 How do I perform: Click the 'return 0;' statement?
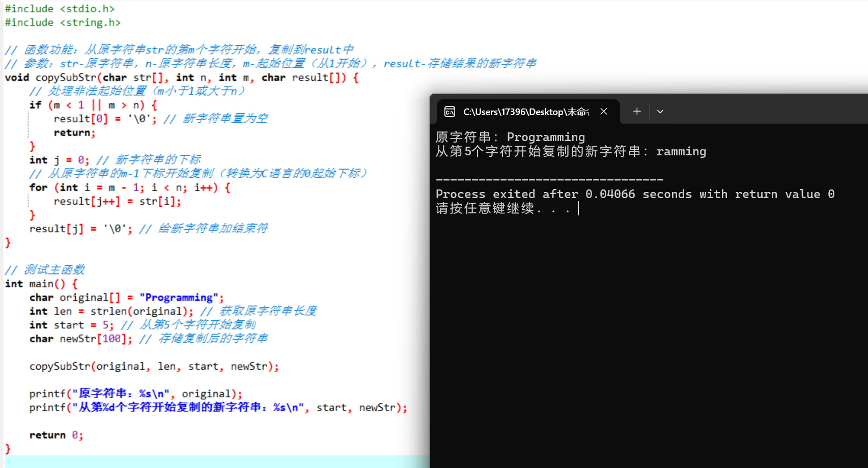tap(56, 435)
